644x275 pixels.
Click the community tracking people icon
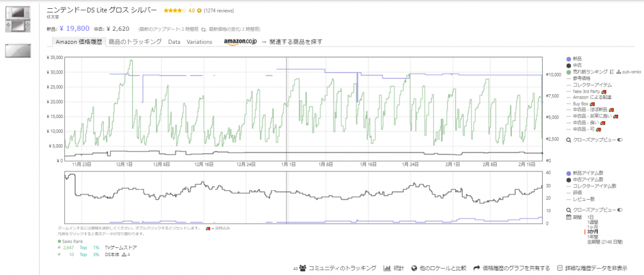pos(303,268)
